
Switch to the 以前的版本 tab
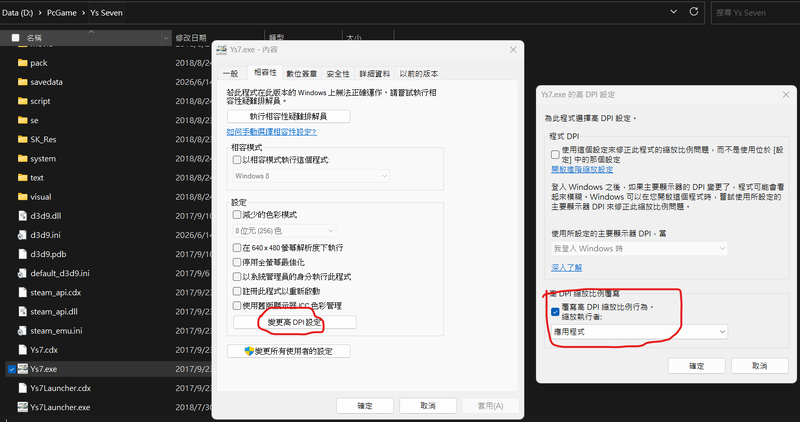pyautogui.click(x=418, y=73)
